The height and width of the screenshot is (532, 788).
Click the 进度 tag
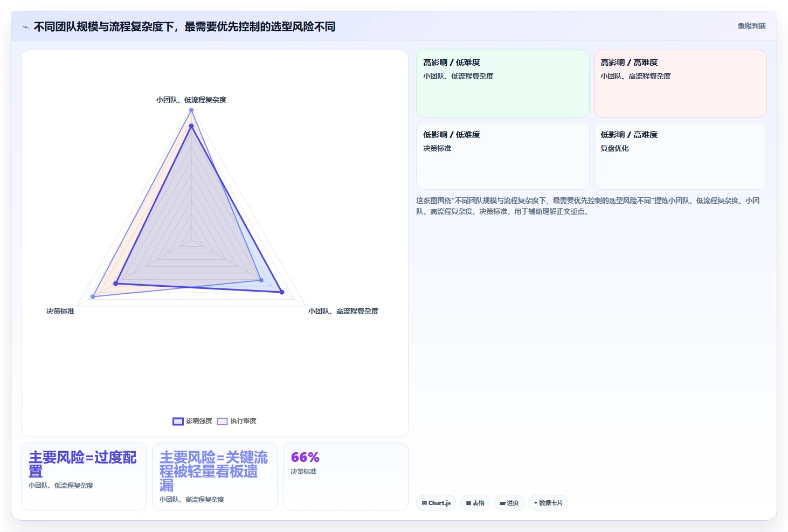tap(509, 503)
